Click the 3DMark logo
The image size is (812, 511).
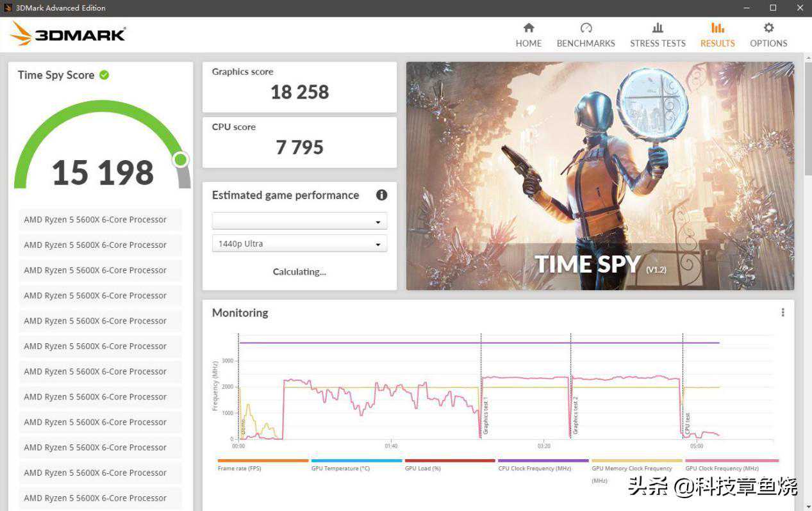(x=68, y=34)
